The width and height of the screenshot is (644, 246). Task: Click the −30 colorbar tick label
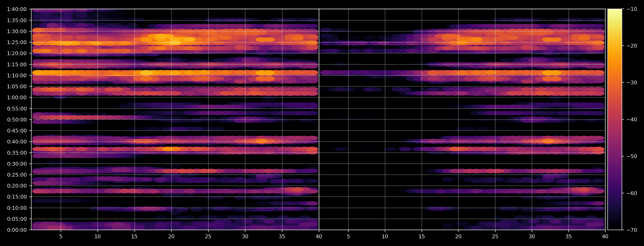coord(632,83)
